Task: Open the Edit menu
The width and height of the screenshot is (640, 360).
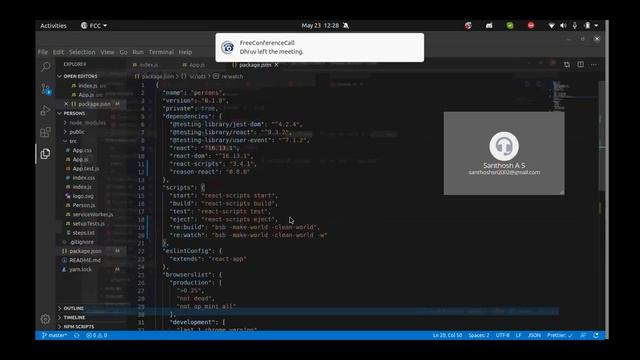Action: [x=58, y=52]
